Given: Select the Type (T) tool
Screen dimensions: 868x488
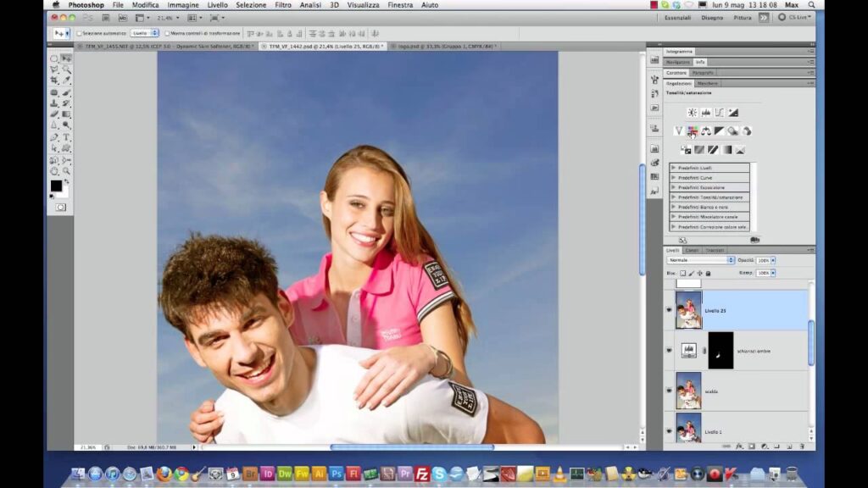Looking at the screenshot, I should tap(66, 137).
